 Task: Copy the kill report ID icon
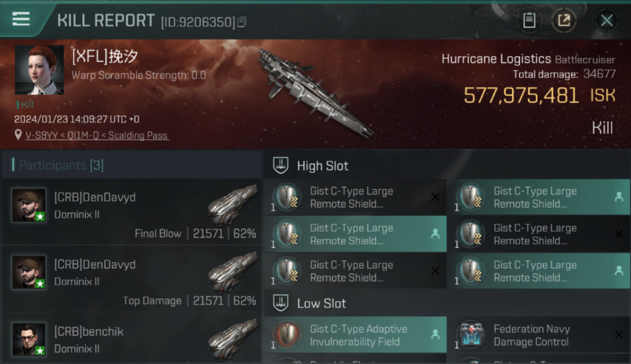pyautogui.click(x=242, y=22)
